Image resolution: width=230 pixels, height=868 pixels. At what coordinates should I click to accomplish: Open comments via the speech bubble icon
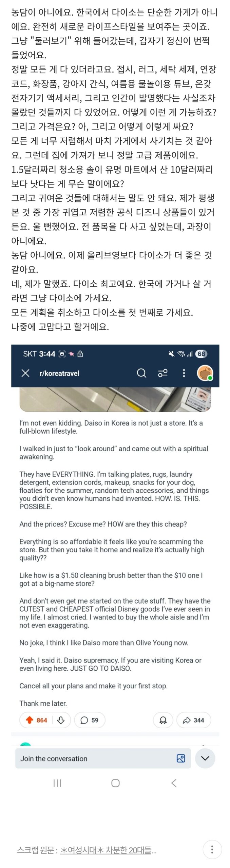[90, 720]
